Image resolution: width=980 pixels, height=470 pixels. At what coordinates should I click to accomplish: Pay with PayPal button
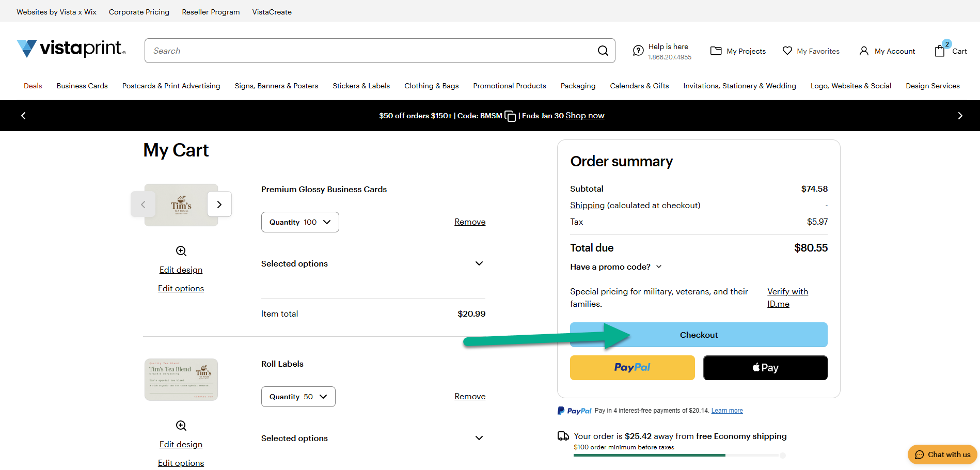point(633,368)
